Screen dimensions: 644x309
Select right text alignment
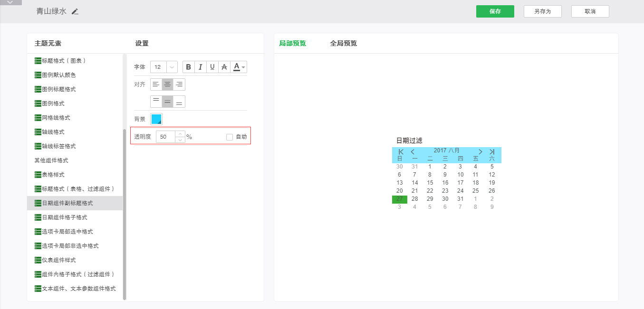point(179,84)
